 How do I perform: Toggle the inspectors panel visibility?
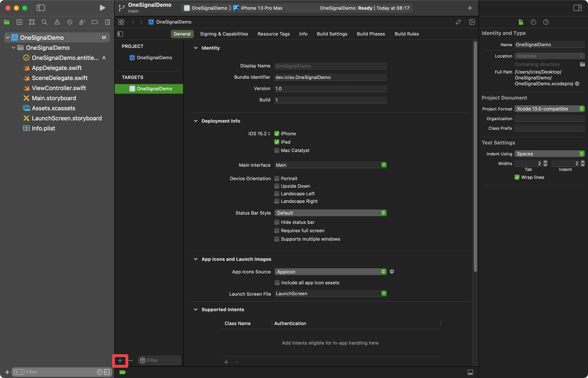pyautogui.click(x=577, y=8)
